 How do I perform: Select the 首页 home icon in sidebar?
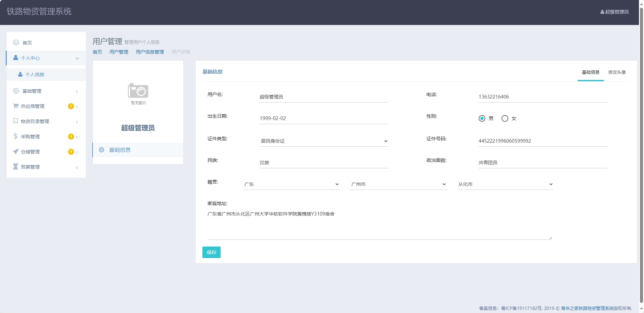(15, 42)
